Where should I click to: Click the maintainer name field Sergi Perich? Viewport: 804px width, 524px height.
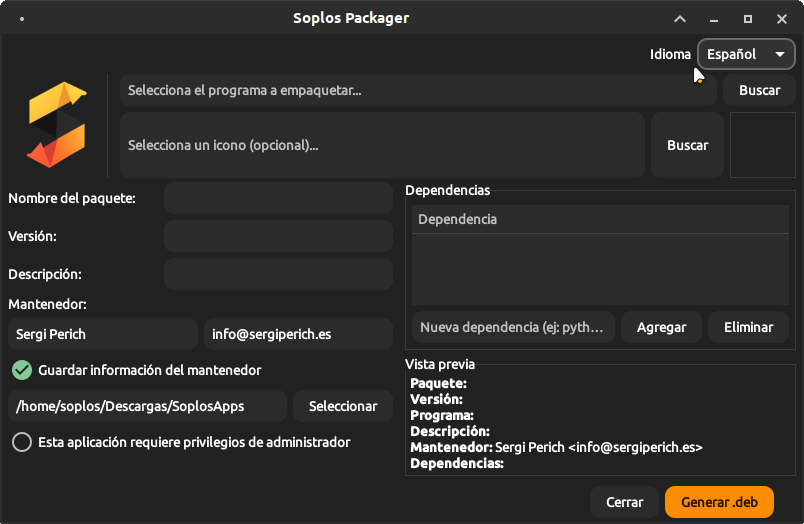coord(103,334)
